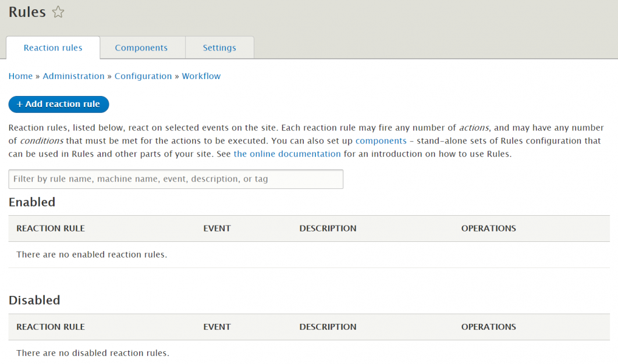The height and width of the screenshot is (364, 618).
Task: Open the Configuration breadcrumb link
Action: (x=143, y=76)
